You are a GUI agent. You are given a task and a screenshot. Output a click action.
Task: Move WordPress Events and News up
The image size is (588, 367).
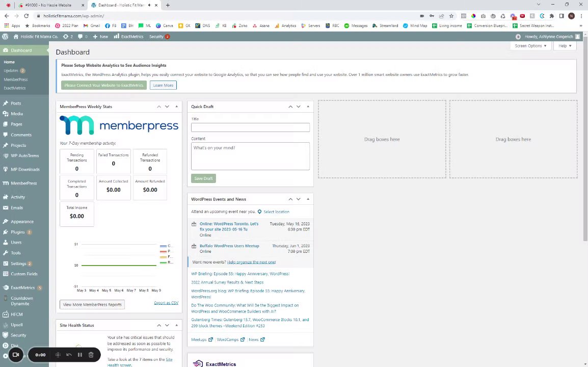290,199
